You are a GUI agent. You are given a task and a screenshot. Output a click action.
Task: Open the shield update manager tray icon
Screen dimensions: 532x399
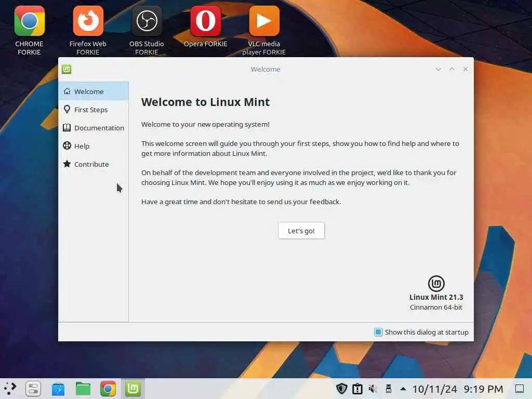pyautogui.click(x=342, y=389)
